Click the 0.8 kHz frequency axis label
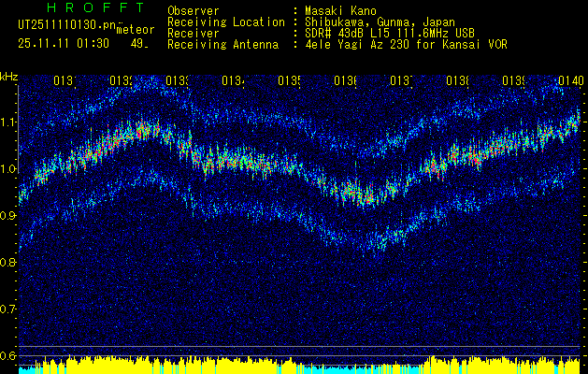588x374 pixels. (8, 262)
